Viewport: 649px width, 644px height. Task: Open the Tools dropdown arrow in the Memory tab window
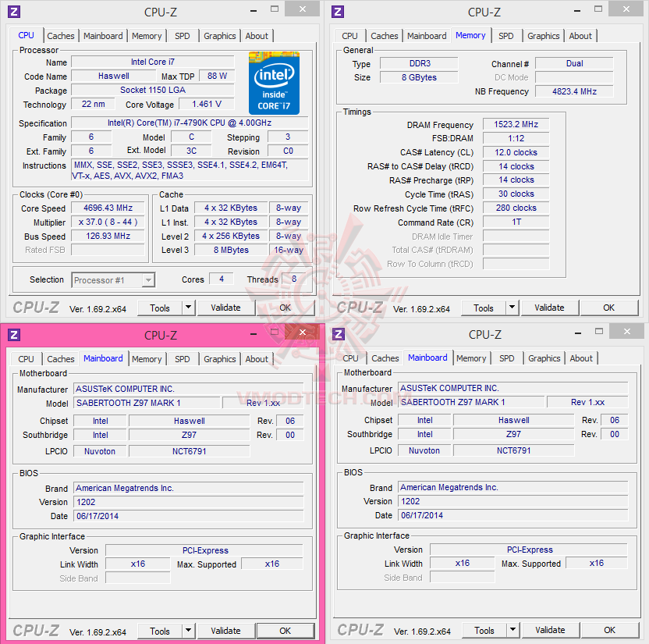click(512, 308)
